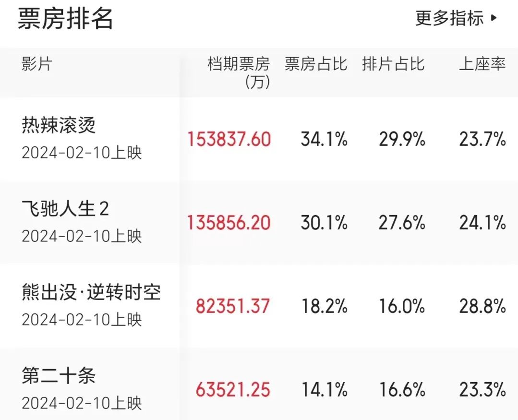518x420 pixels.
Task: Sort by 档期票房(万) column
Action: [x=239, y=72]
